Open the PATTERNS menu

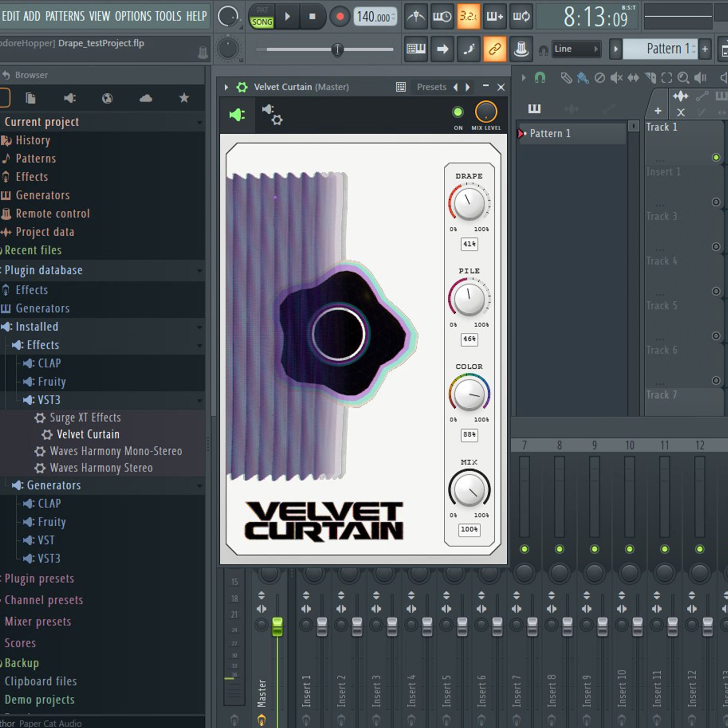[65, 16]
